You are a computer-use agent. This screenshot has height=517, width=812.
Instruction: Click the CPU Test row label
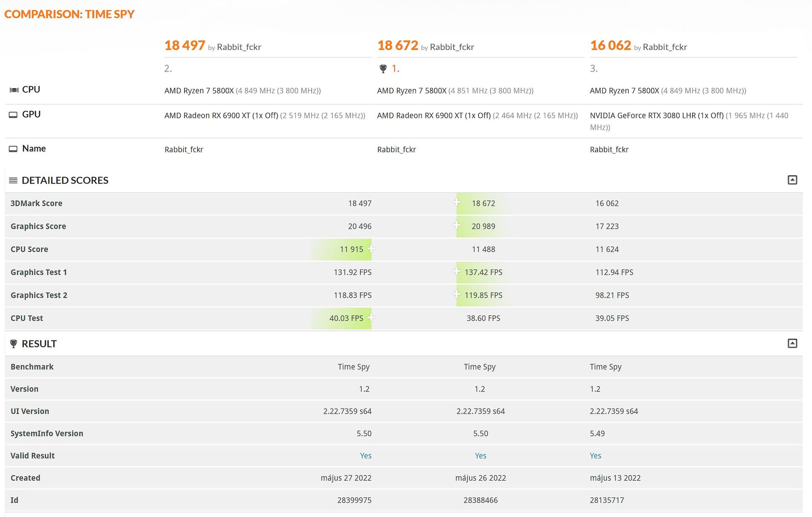[27, 318]
